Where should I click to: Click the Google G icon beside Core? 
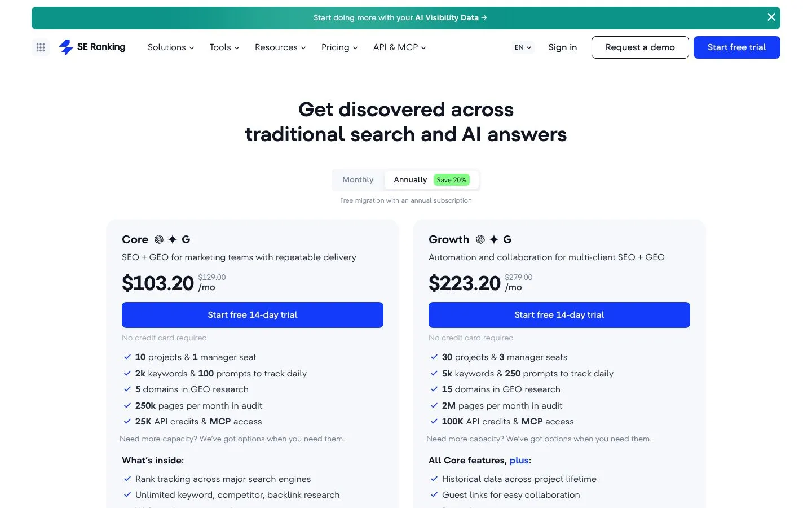186,239
